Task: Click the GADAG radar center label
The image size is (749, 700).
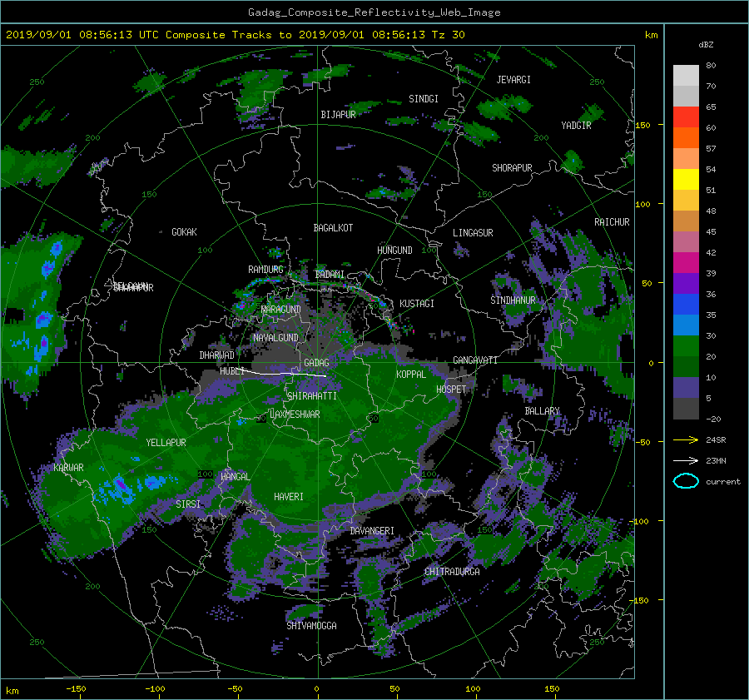Action: pyautogui.click(x=316, y=363)
